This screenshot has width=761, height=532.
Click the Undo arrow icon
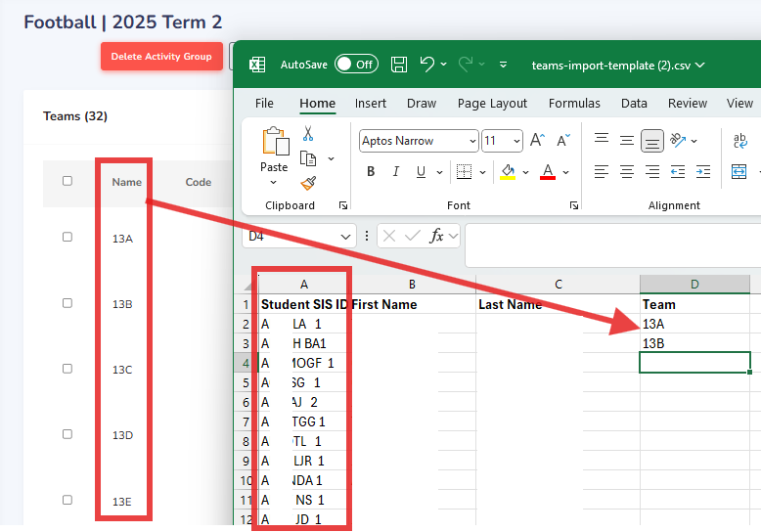point(426,65)
